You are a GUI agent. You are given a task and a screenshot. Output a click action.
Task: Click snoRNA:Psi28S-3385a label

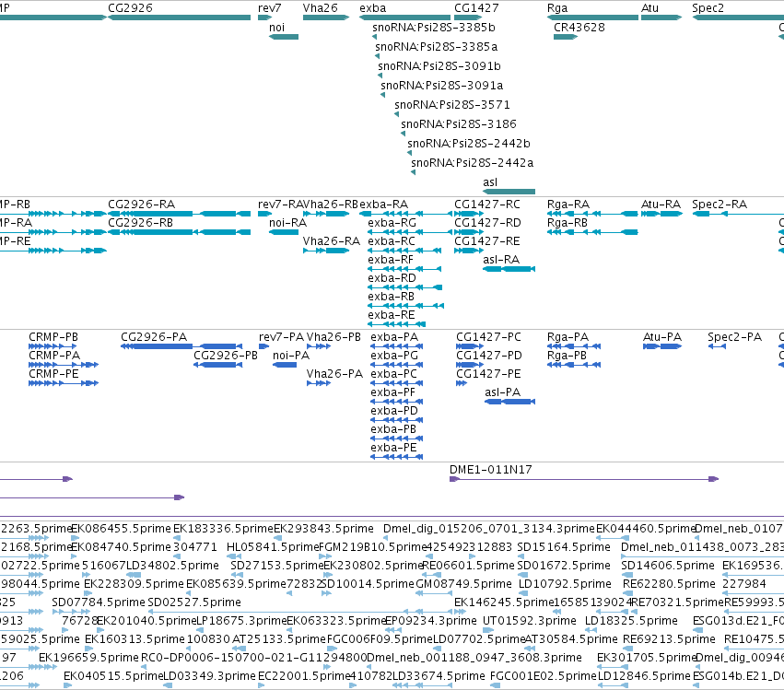point(437,47)
